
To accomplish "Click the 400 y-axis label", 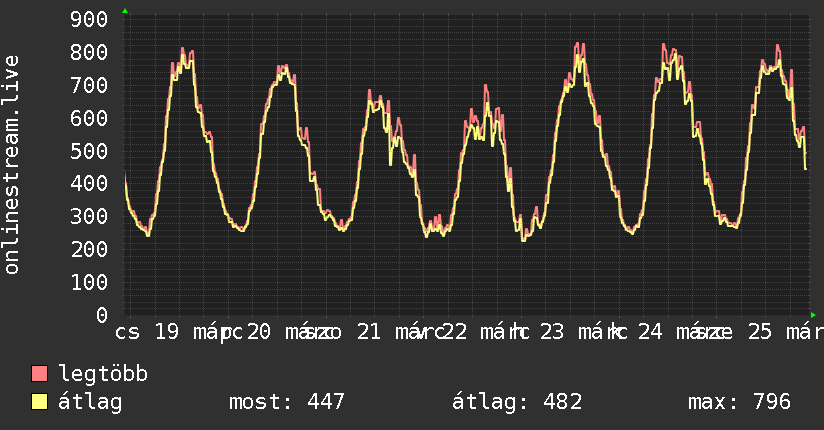I will (89, 183).
